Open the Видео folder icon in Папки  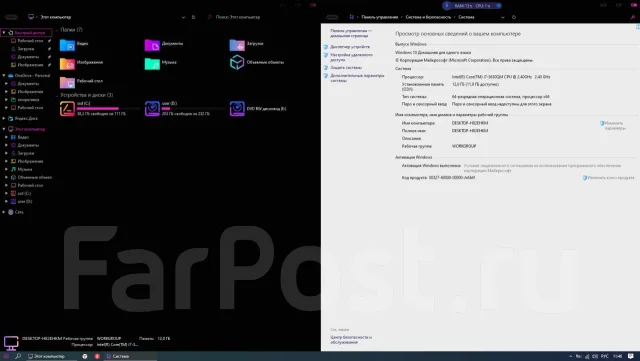67,45
